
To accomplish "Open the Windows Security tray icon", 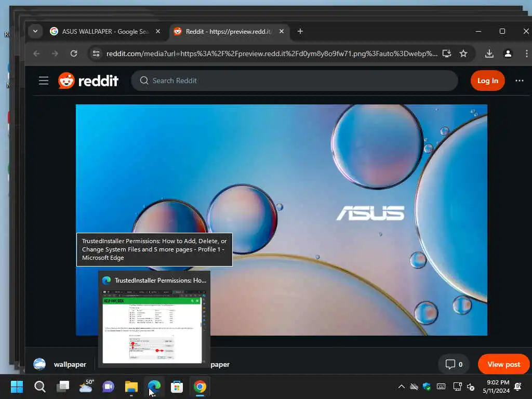I will pyautogui.click(x=427, y=387).
